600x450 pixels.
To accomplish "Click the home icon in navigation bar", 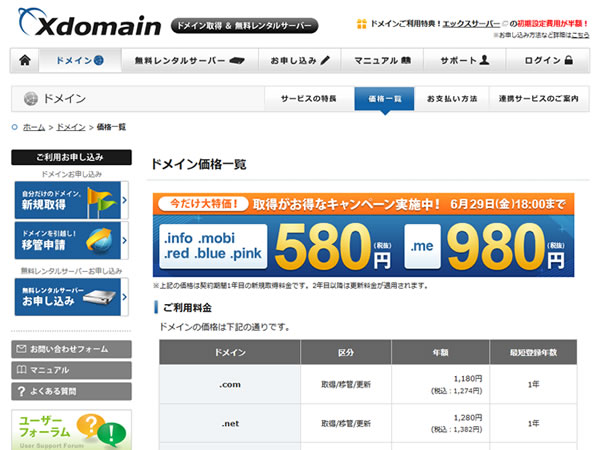I will pos(25,60).
